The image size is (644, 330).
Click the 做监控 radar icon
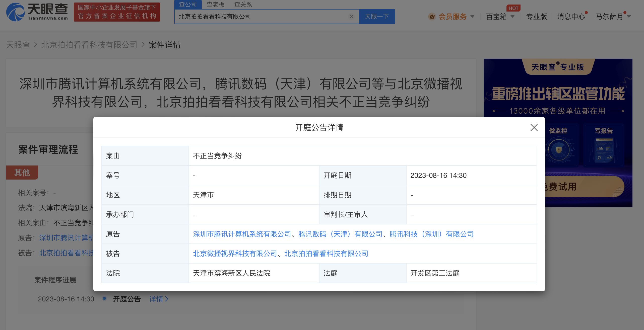pyautogui.click(x=558, y=150)
